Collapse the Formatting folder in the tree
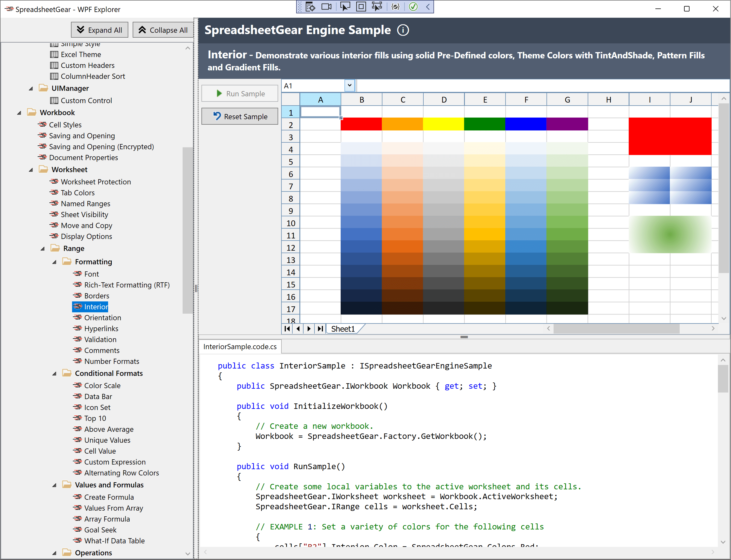Viewport: 731px width, 560px height. 55,262
